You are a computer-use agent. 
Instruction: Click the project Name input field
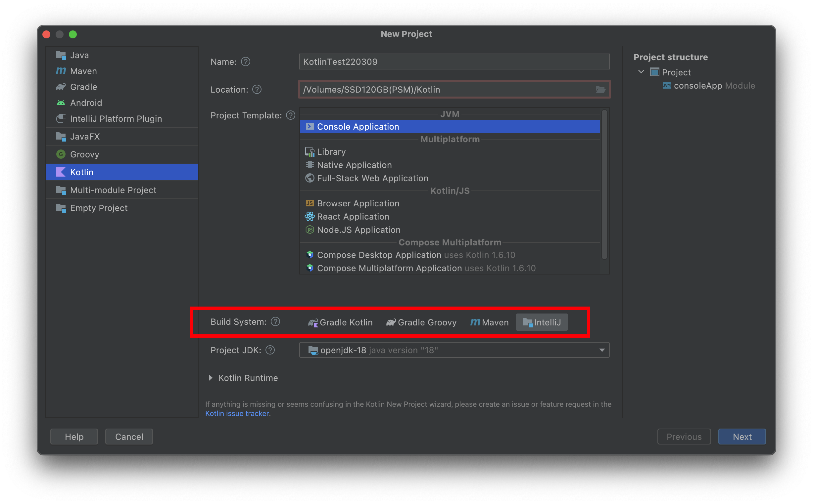[x=454, y=62]
